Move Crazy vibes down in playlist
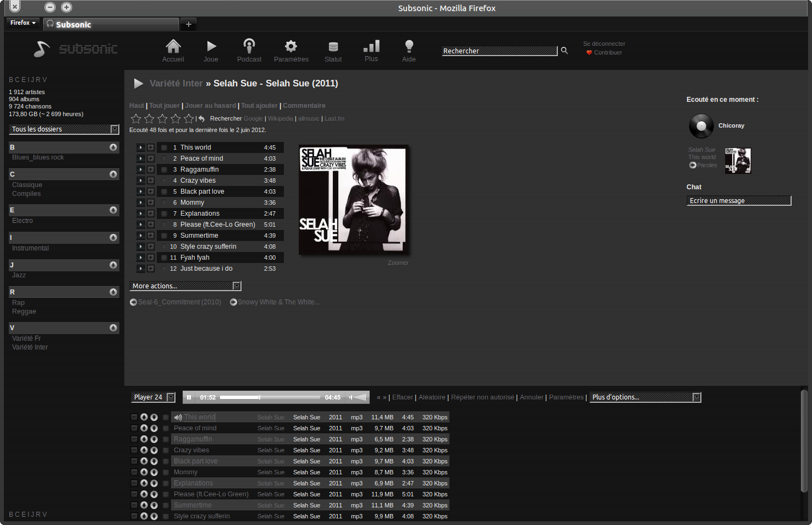This screenshot has width=812, height=525. point(154,450)
